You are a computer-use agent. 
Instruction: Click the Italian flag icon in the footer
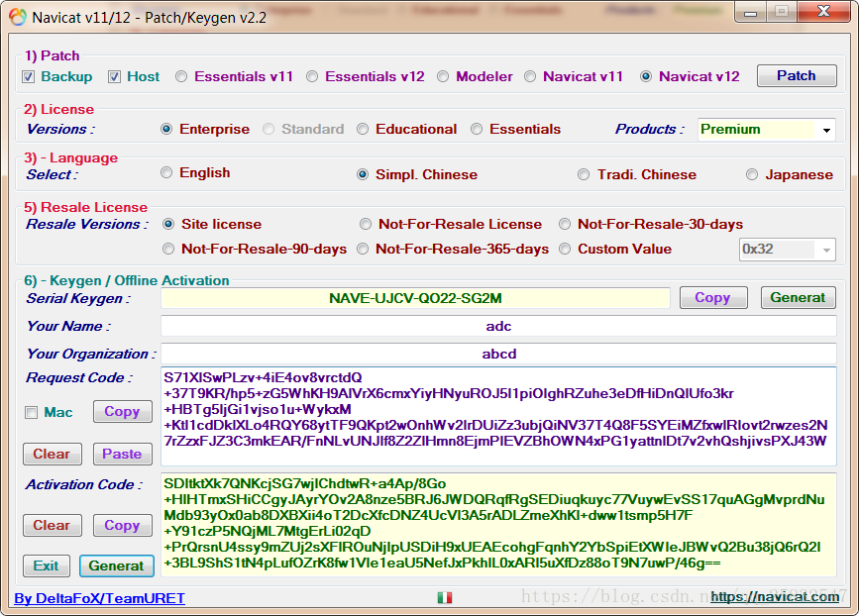[x=445, y=597]
